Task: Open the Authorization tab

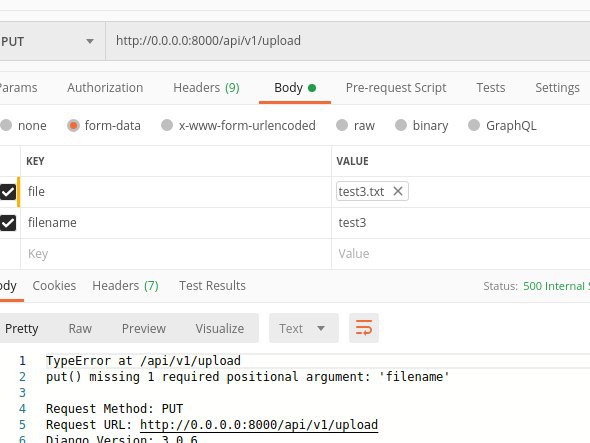Action: pos(105,88)
